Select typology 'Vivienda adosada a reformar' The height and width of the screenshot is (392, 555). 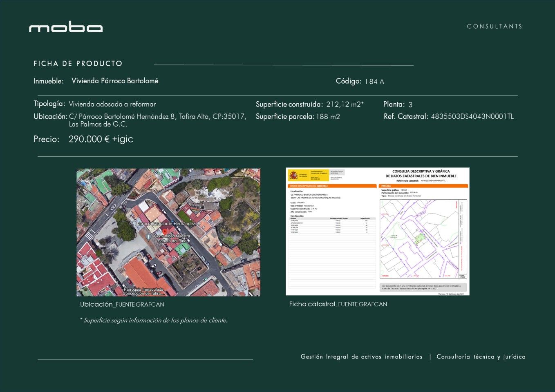point(112,104)
